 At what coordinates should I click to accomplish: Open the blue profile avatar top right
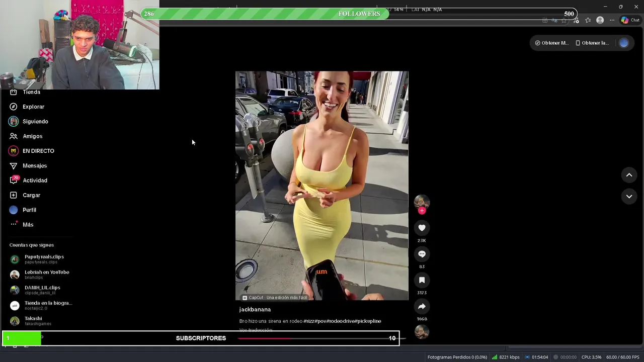coord(624,43)
